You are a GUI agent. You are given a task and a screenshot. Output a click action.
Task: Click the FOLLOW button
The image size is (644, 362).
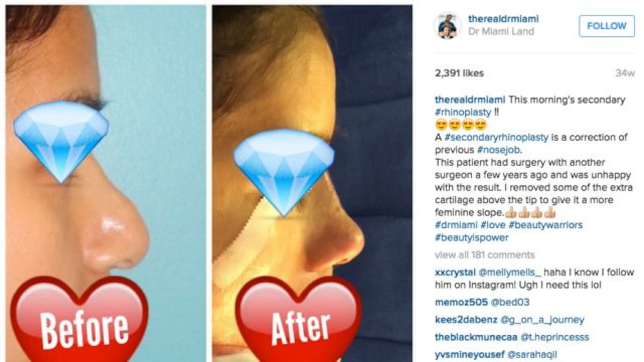pyautogui.click(x=606, y=26)
